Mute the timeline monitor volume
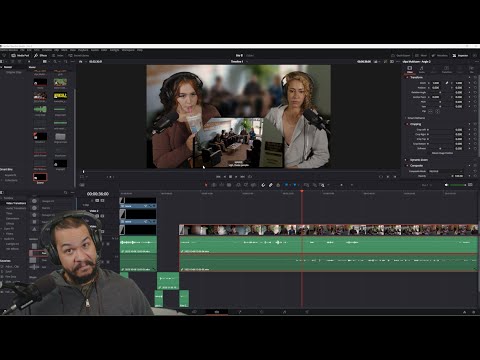The height and width of the screenshot is (360, 480). (x=447, y=185)
